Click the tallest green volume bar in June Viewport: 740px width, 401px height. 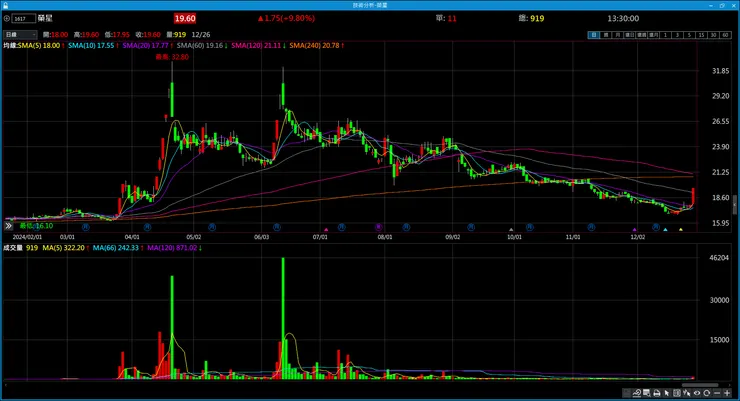[283, 318]
